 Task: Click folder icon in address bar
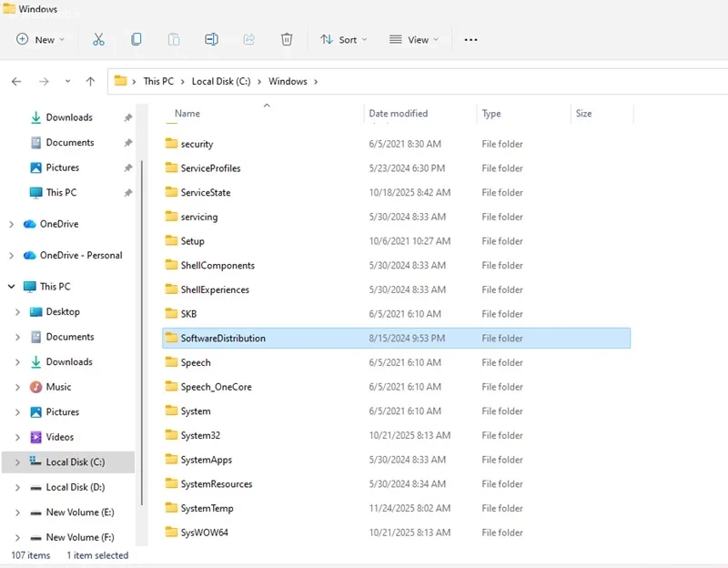point(121,81)
